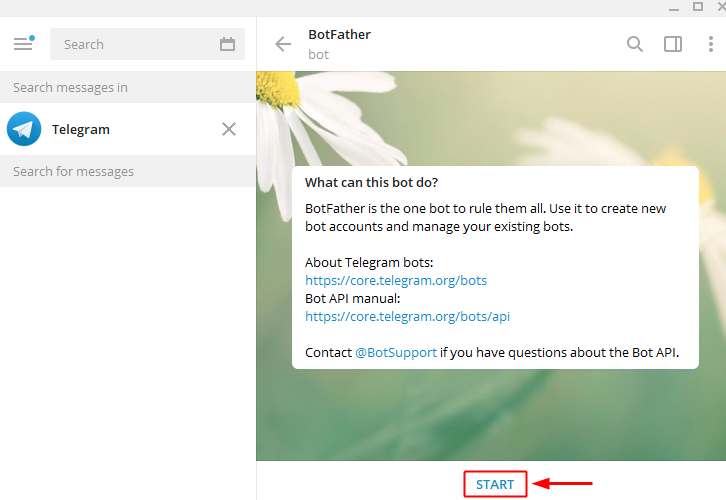This screenshot has height=500, width=726.
Task: Open the core.telegram.org/bots link
Action: click(x=396, y=281)
